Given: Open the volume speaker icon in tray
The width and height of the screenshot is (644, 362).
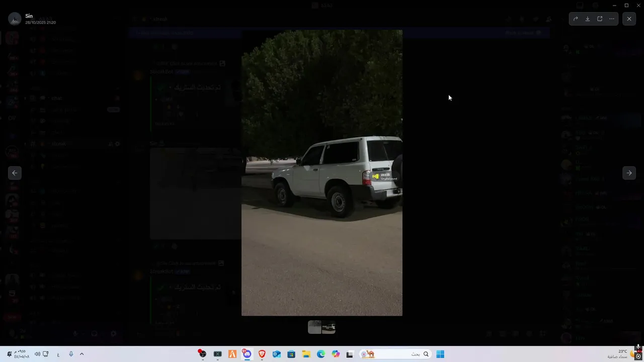Looking at the screenshot, I should tap(37, 354).
